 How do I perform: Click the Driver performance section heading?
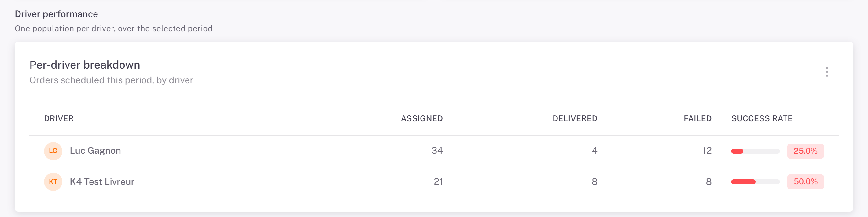pos(56,14)
